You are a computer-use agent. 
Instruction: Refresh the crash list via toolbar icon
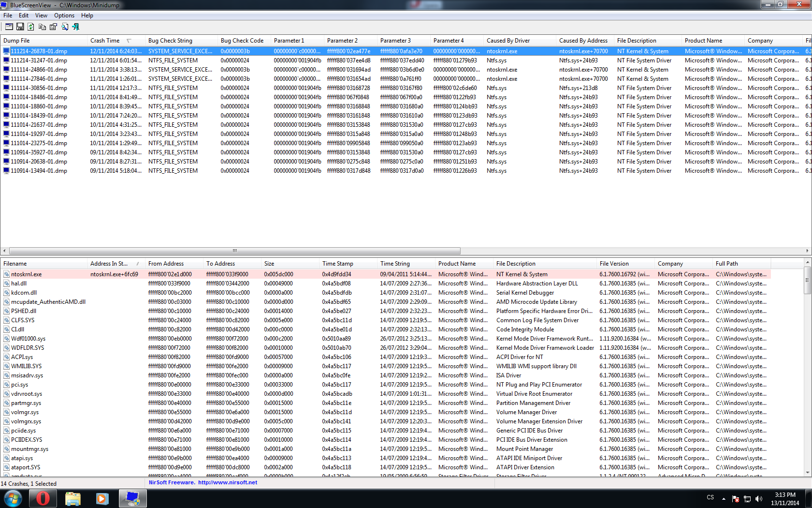click(31, 27)
